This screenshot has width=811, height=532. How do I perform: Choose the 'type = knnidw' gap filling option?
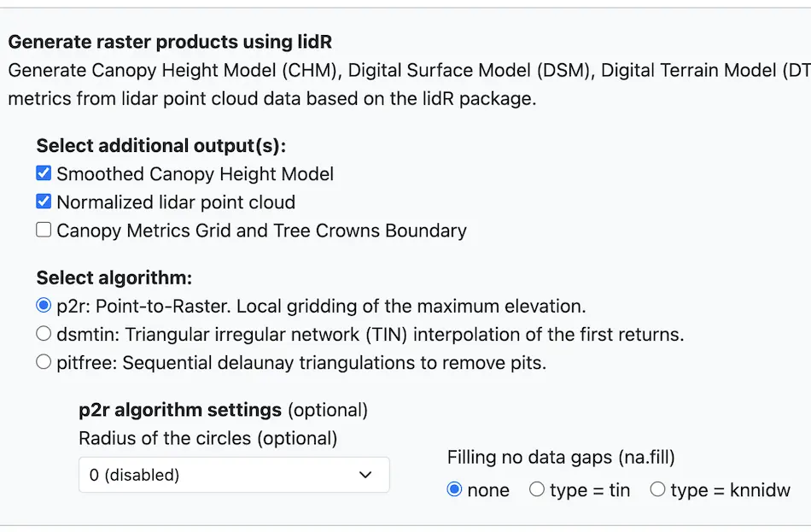657,490
